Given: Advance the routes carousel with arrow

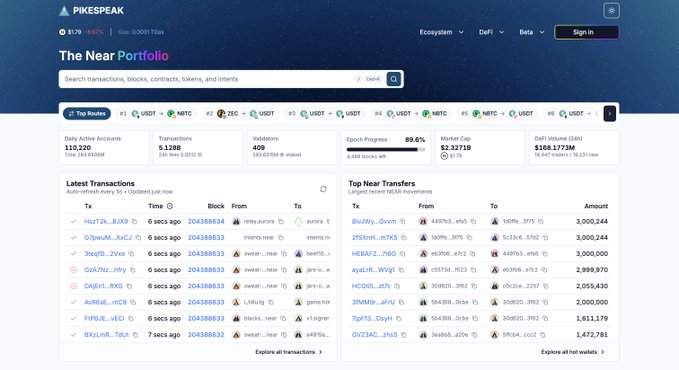Looking at the screenshot, I should click(x=610, y=114).
